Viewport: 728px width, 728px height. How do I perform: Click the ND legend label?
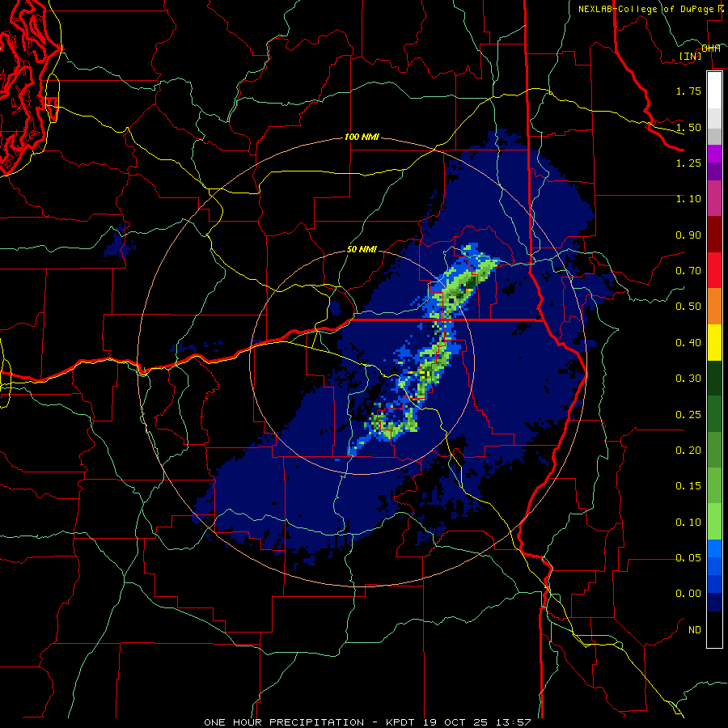tap(695, 630)
